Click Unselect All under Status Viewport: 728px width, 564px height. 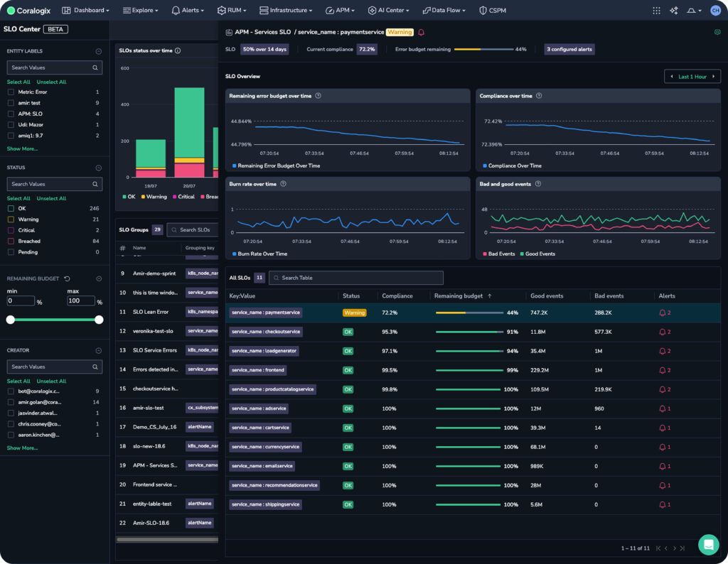[51, 198]
